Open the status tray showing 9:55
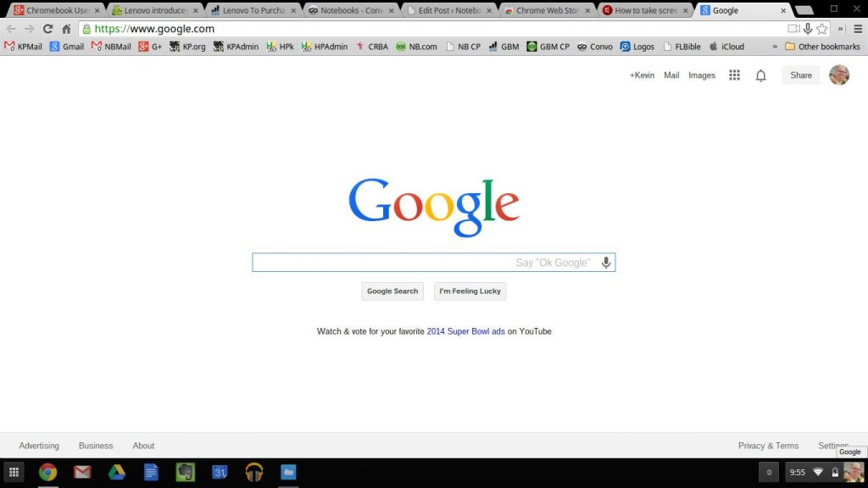Image resolution: width=868 pixels, height=488 pixels. pyautogui.click(x=824, y=473)
